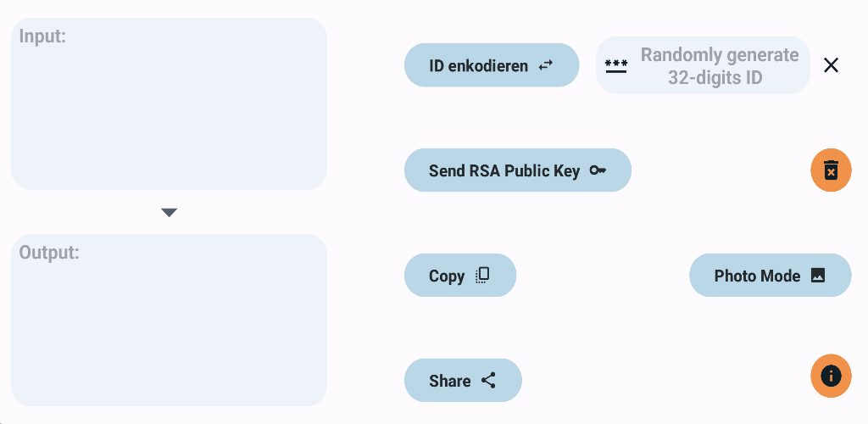
Task: Click the Share button label
Action: [x=450, y=381]
